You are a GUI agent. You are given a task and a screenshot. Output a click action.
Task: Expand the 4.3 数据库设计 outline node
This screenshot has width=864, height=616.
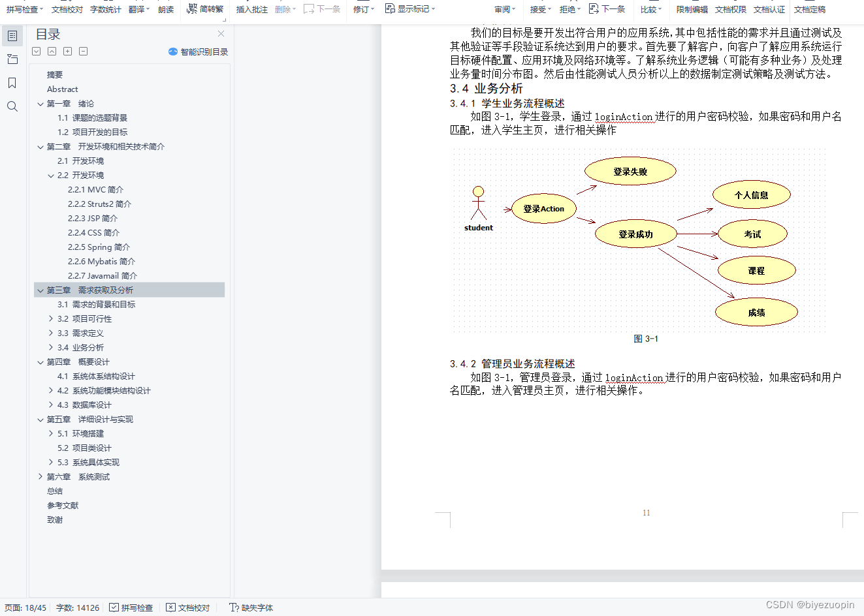[51, 405]
